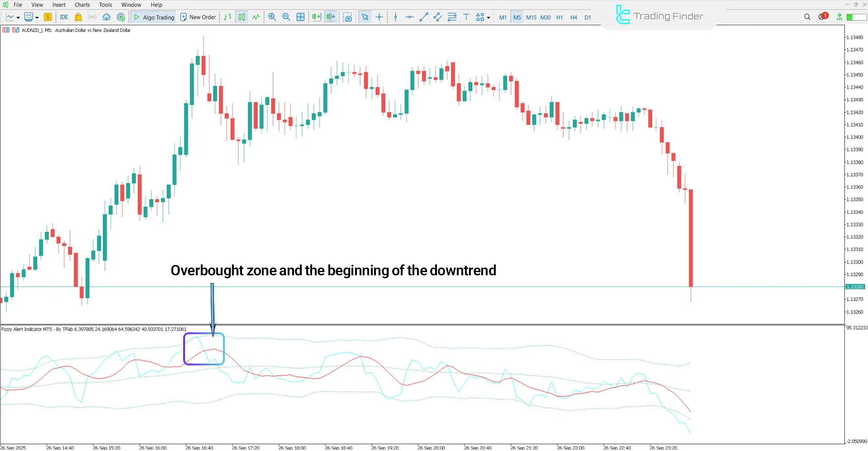The height and width of the screenshot is (451, 868).
Task: Switch to line chart display
Action: pyautogui.click(x=256, y=17)
